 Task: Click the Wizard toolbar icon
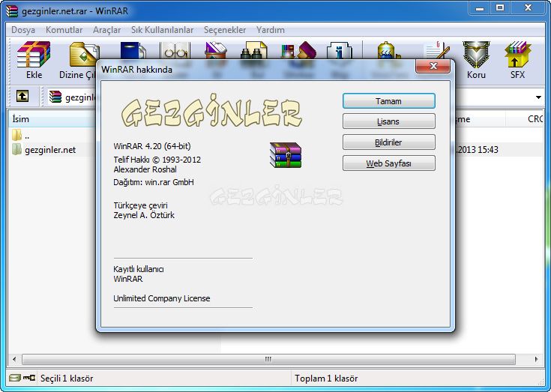[x=298, y=50]
